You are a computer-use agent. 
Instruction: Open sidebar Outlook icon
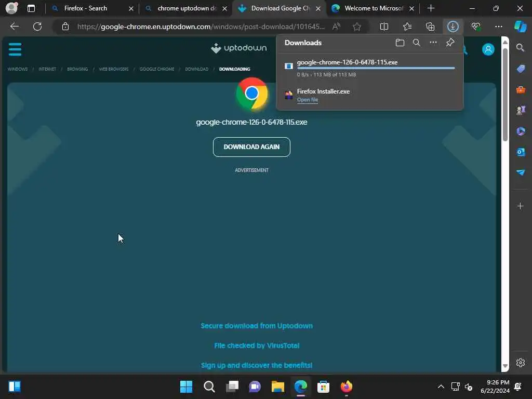pos(521,152)
